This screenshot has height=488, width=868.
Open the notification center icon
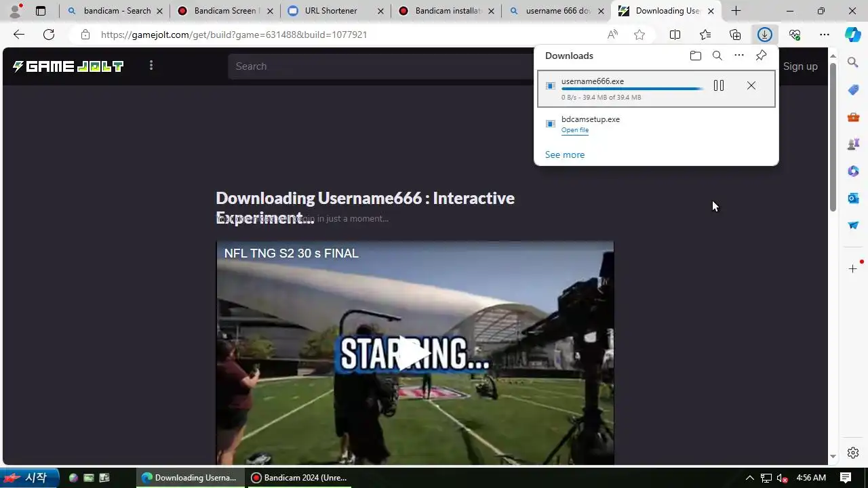846,478
